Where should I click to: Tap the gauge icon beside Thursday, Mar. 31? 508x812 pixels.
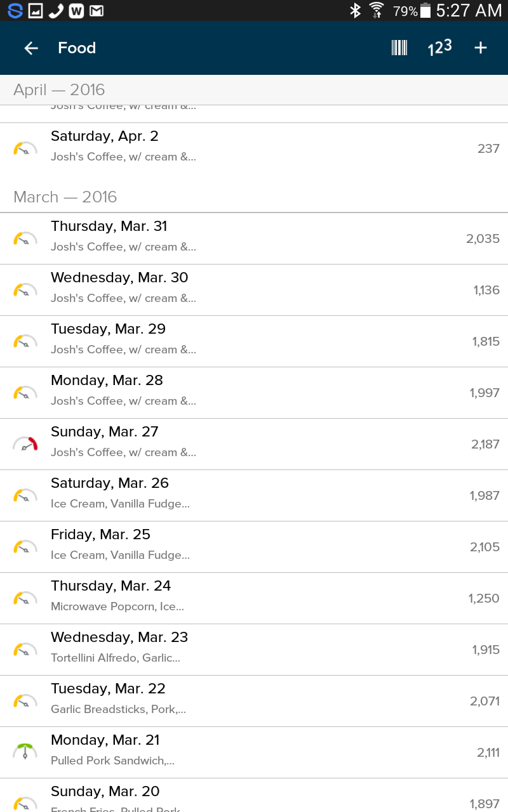pos(25,239)
